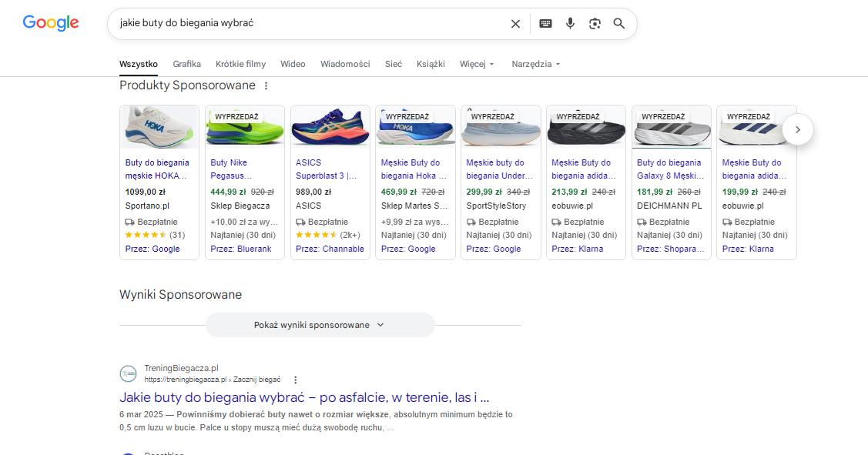The height and width of the screenshot is (455, 868).
Task: Switch to the Wiadomości tab
Action: click(345, 64)
